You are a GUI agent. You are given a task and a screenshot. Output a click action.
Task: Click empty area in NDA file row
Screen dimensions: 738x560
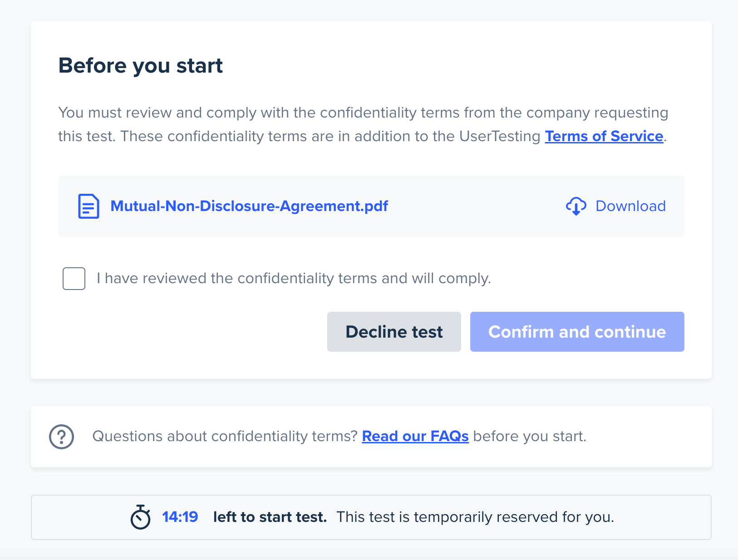[477, 206]
